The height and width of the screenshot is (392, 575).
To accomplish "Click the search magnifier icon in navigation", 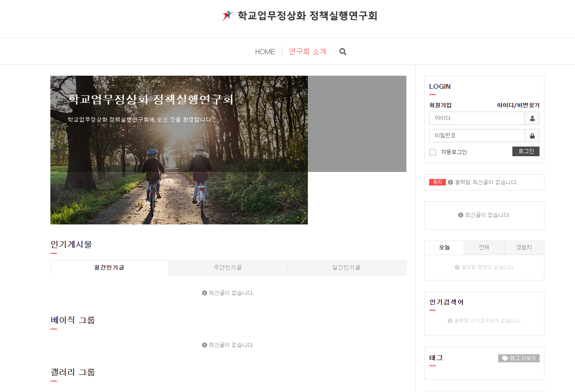I will tap(343, 52).
